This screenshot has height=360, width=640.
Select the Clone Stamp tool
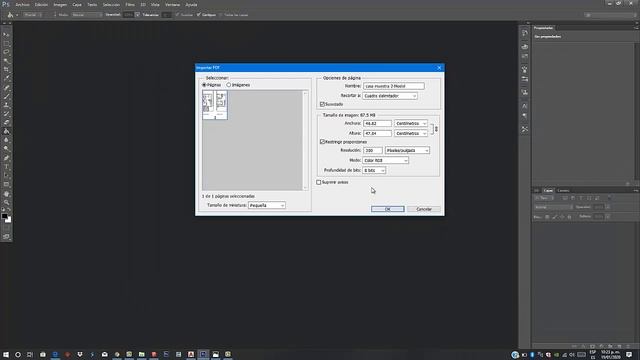pyautogui.click(x=6, y=105)
